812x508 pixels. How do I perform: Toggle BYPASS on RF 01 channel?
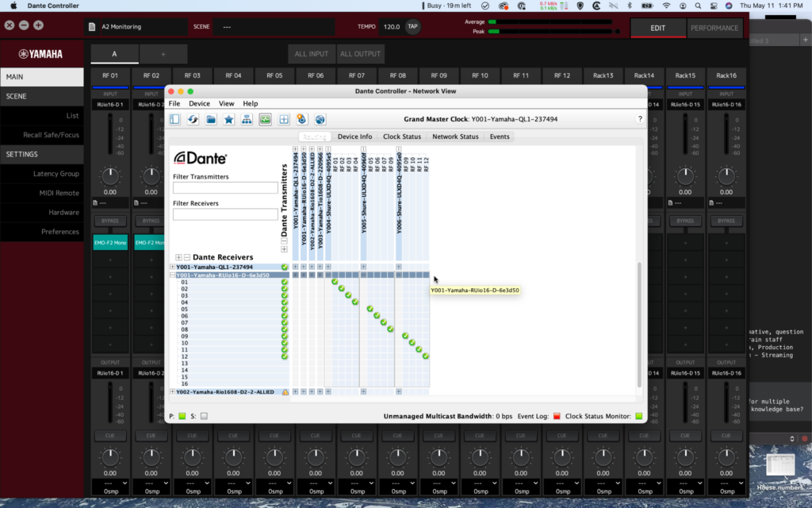coord(109,221)
